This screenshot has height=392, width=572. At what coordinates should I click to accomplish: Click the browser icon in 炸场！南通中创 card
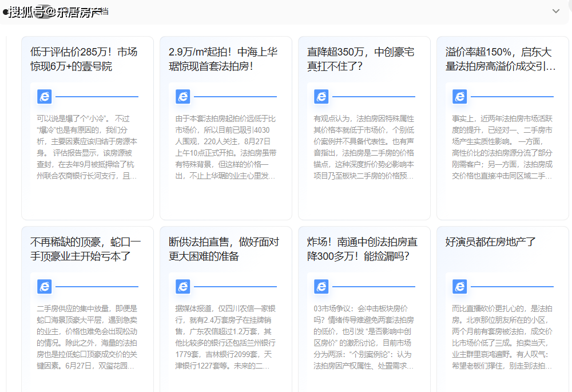point(321,286)
